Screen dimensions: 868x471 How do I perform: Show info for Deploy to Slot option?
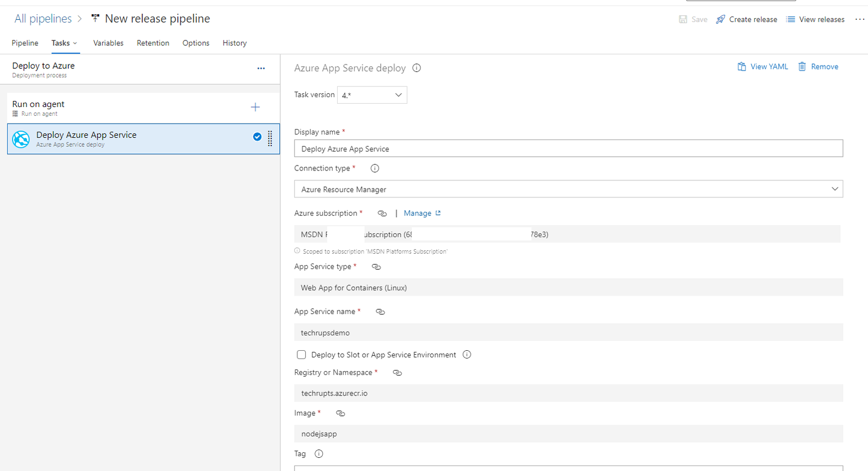pyautogui.click(x=467, y=355)
